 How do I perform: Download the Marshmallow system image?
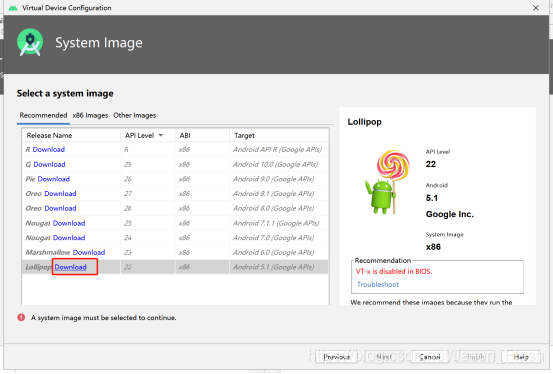tap(89, 252)
